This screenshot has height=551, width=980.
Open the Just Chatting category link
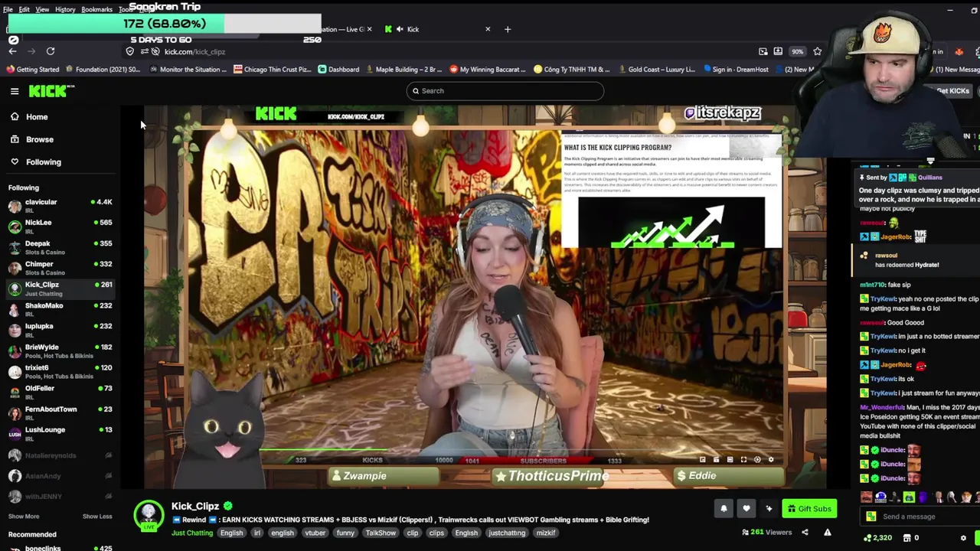192,533
